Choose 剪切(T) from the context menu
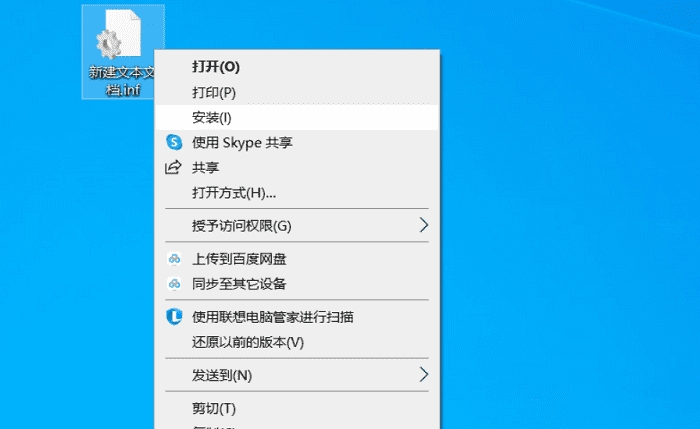 click(297, 408)
